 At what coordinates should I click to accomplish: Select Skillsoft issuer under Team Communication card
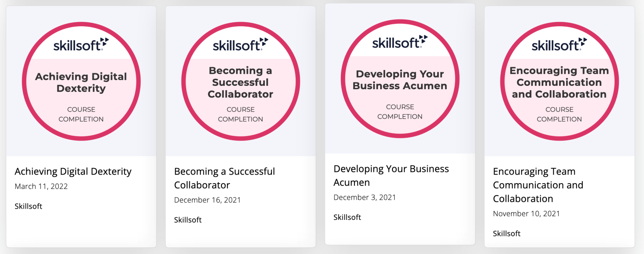coord(507,233)
